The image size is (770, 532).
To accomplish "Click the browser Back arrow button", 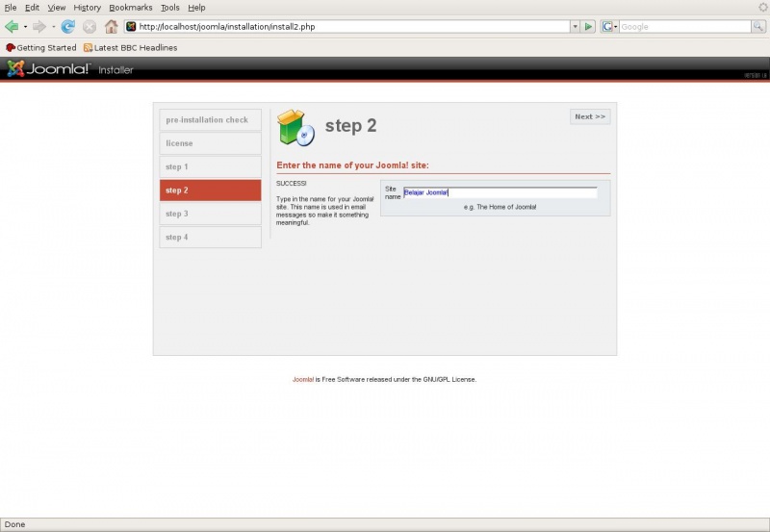I will coord(12,27).
